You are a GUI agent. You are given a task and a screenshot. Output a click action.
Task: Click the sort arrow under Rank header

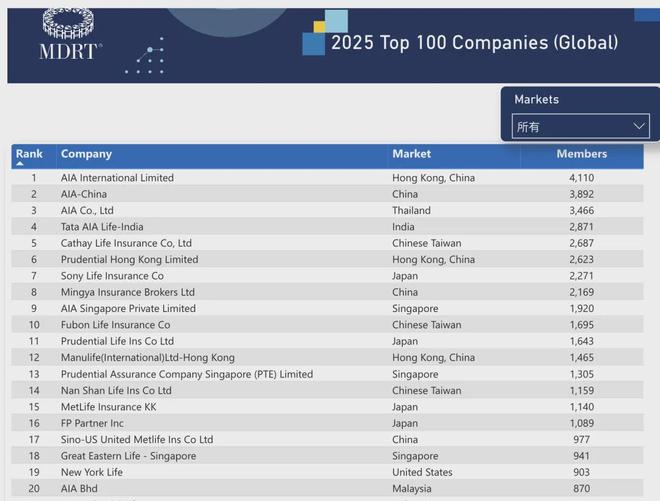coord(19,163)
